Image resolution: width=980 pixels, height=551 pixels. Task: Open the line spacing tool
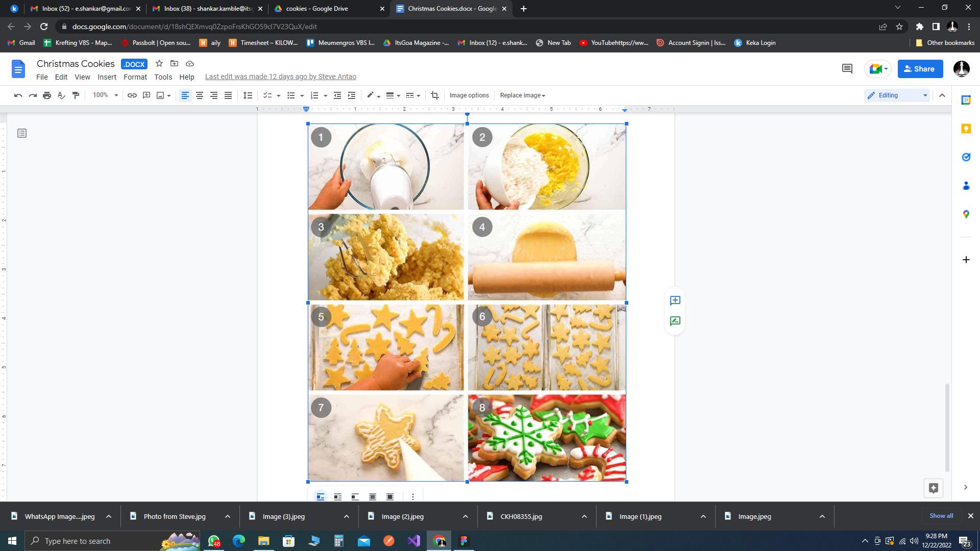pyautogui.click(x=248, y=95)
